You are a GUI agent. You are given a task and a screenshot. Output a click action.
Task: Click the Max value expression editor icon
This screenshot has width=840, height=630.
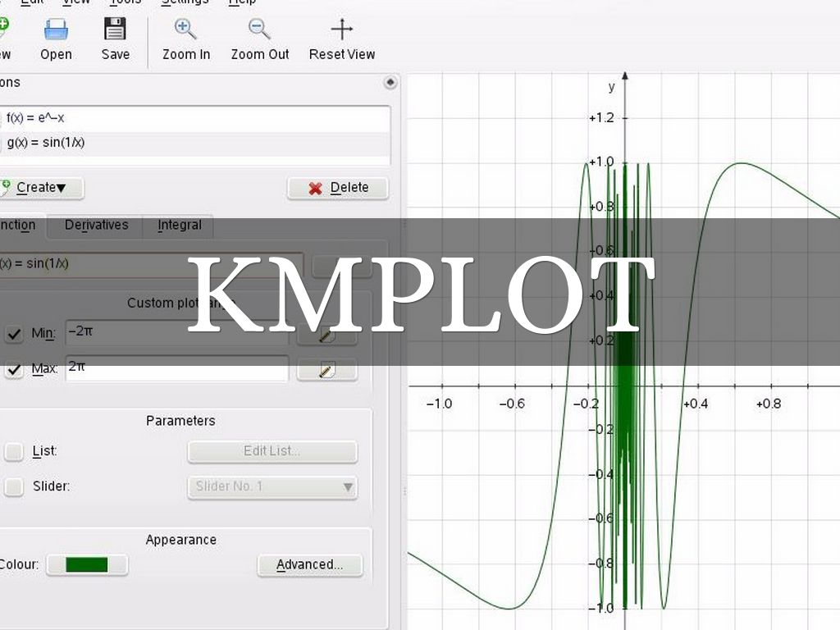click(326, 370)
